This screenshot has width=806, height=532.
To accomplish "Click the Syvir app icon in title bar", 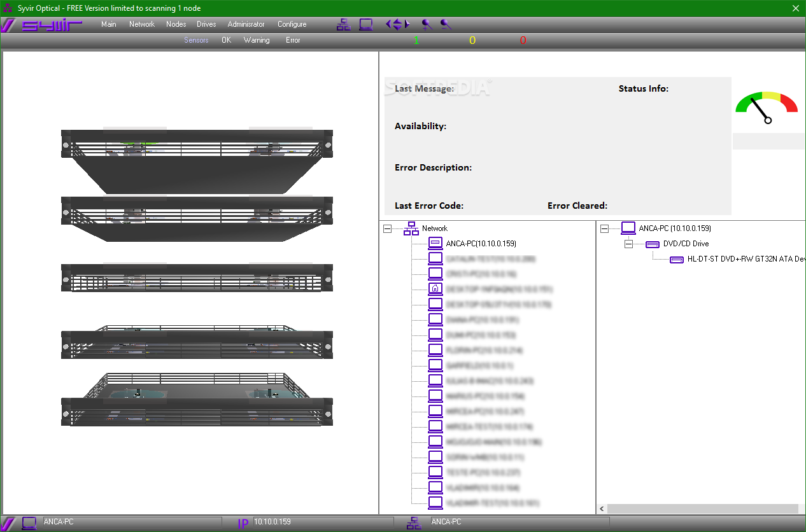I will pos(8,8).
